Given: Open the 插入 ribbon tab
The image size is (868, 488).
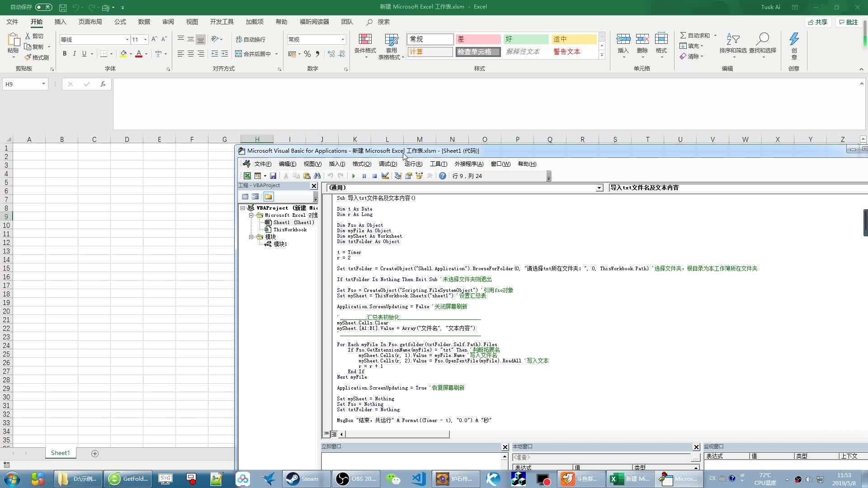Looking at the screenshot, I should pos(60,22).
